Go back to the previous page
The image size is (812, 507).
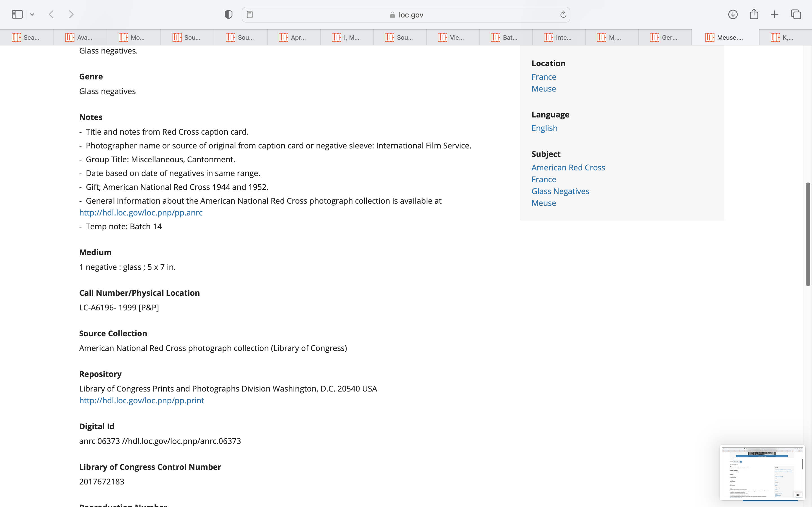tap(51, 14)
